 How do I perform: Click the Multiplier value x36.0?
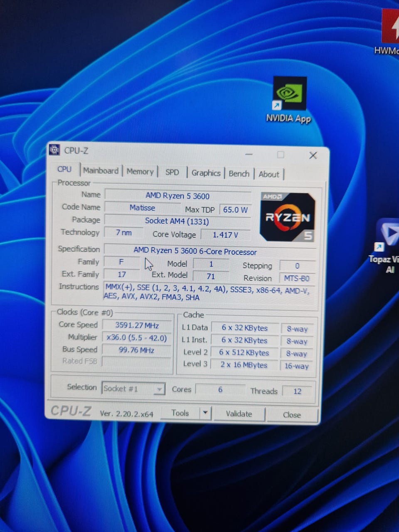coord(137,337)
